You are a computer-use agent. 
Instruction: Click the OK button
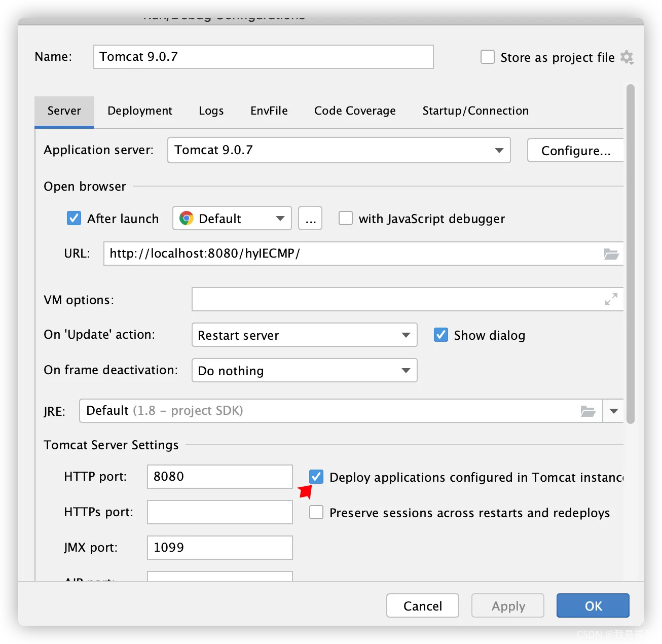[593, 605]
